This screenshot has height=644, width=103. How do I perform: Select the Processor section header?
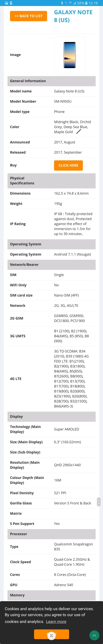51,534
